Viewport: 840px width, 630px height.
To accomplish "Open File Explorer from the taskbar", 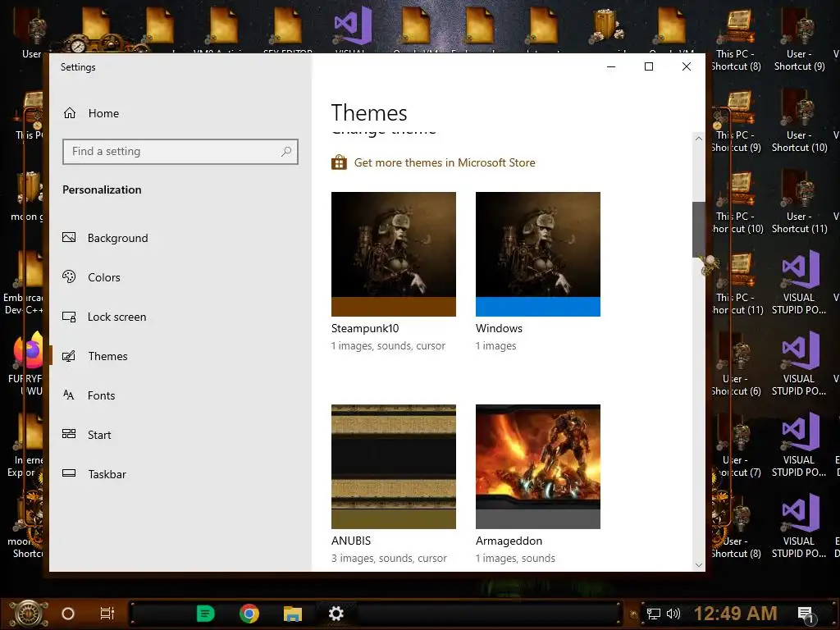I will (293, 614).
